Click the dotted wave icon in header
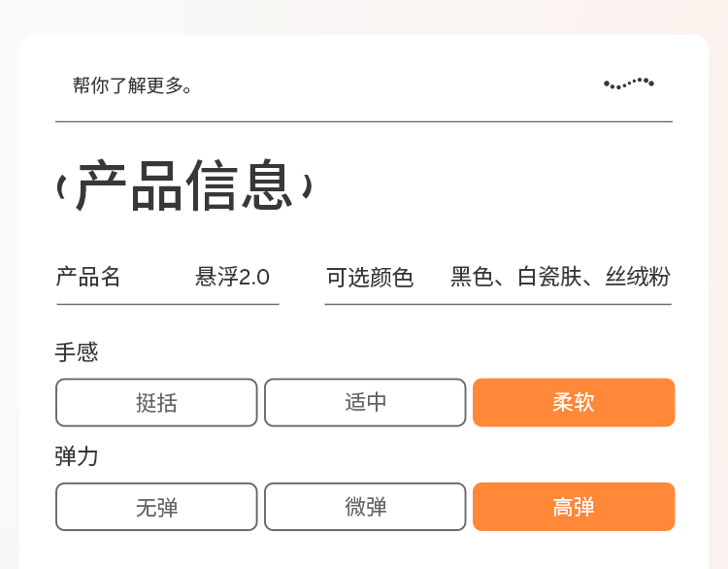The width and height of the screenshot is (728, 569). (629, 84)
